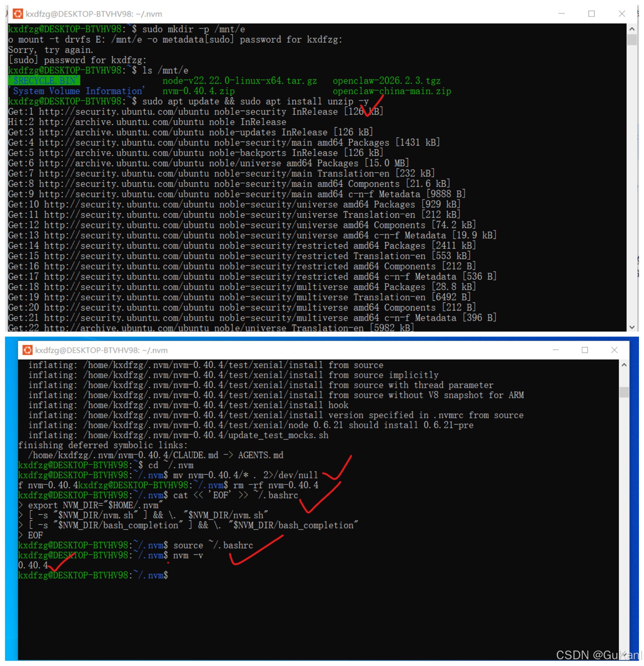
Task: Click the top terminal window title text
Action: click(x=94, y=14)
